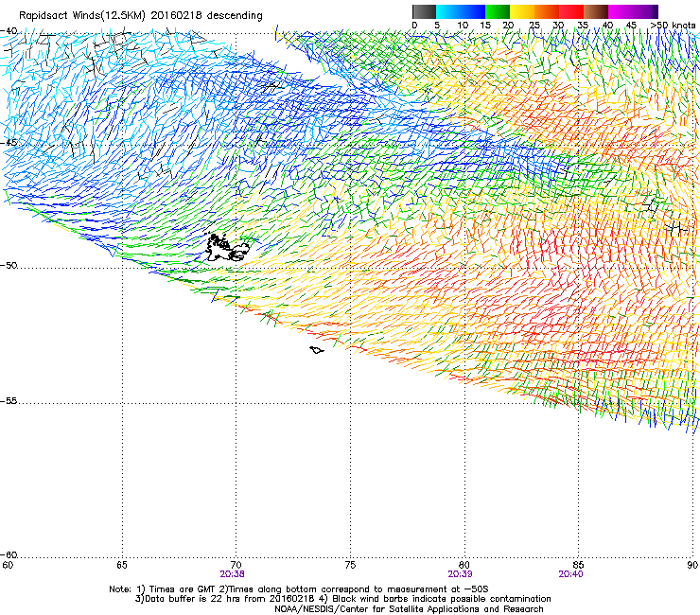Viewport: 700px width, 615px height.
Task: Click the -45 latitude label
Action: coord(9,143)
